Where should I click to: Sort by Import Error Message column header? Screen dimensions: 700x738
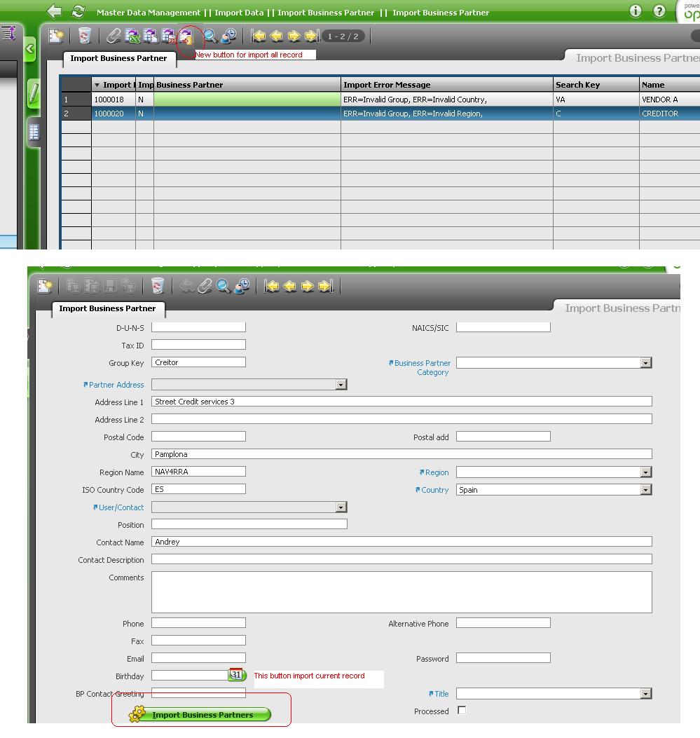tap(387, 85)
